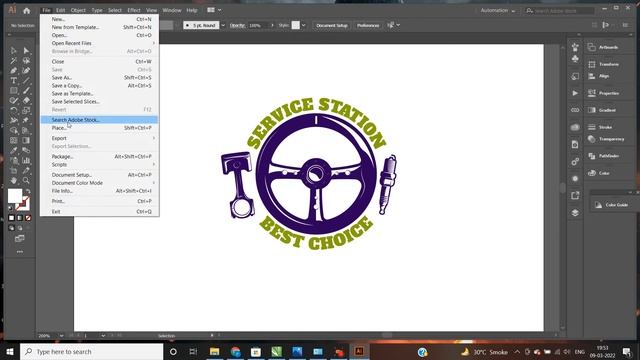This screenshot has height=360, width=640.
Task: Set paint mode to Color
Action: (x=11, y=218)
